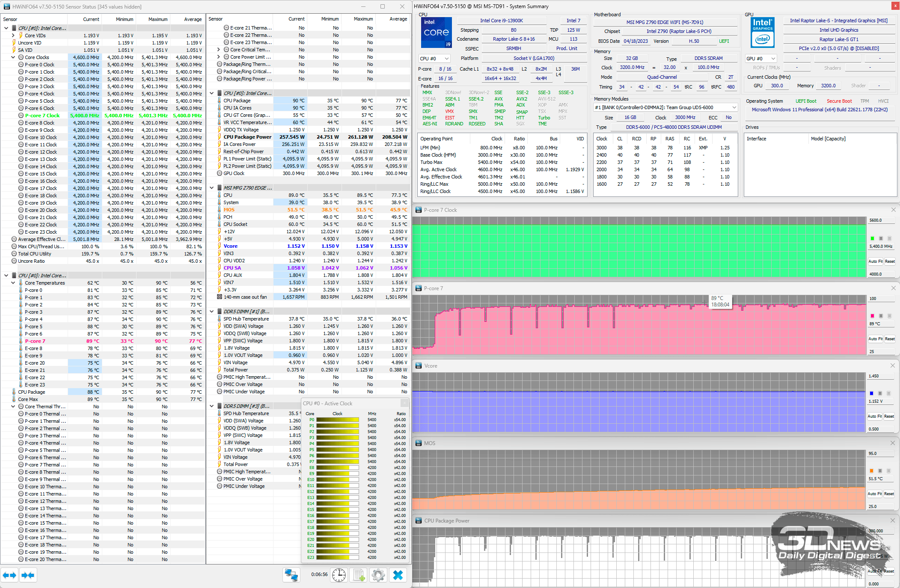Click the collapse-columns inward arrows icon
The height and width of the screenshot is (588, 900).
coord(28,575)
